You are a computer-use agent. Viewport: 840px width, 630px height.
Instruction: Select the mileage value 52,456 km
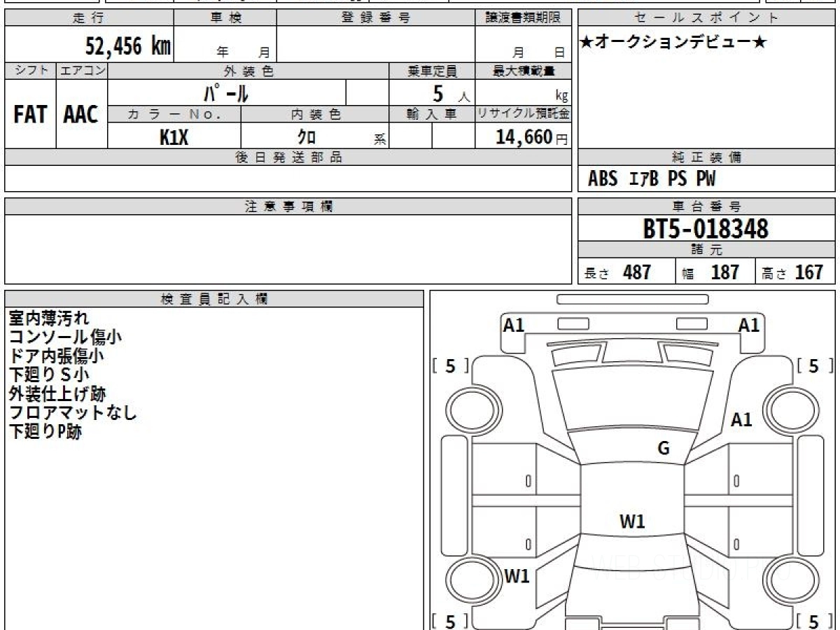128,46
